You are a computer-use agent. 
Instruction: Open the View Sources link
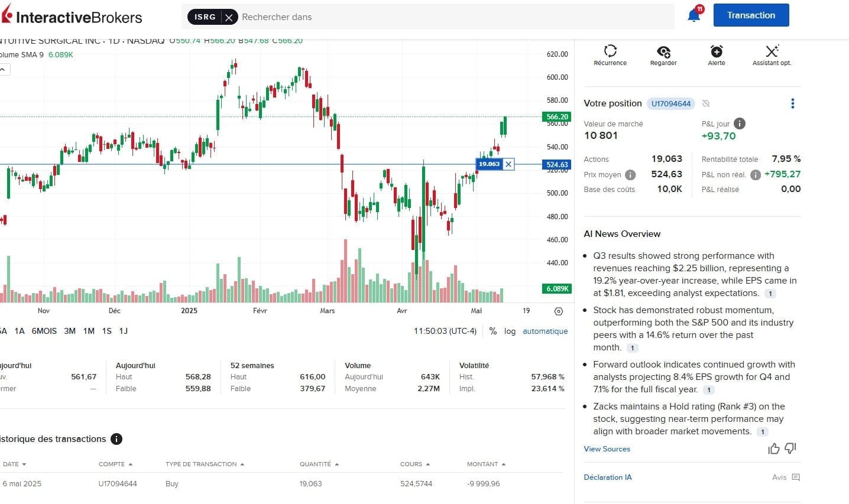pyautogui.click(x=607, y=449)
